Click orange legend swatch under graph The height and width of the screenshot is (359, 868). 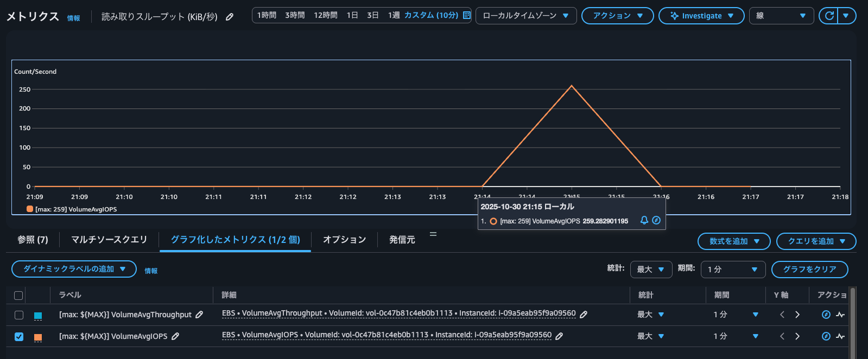(x=30, y=209)
